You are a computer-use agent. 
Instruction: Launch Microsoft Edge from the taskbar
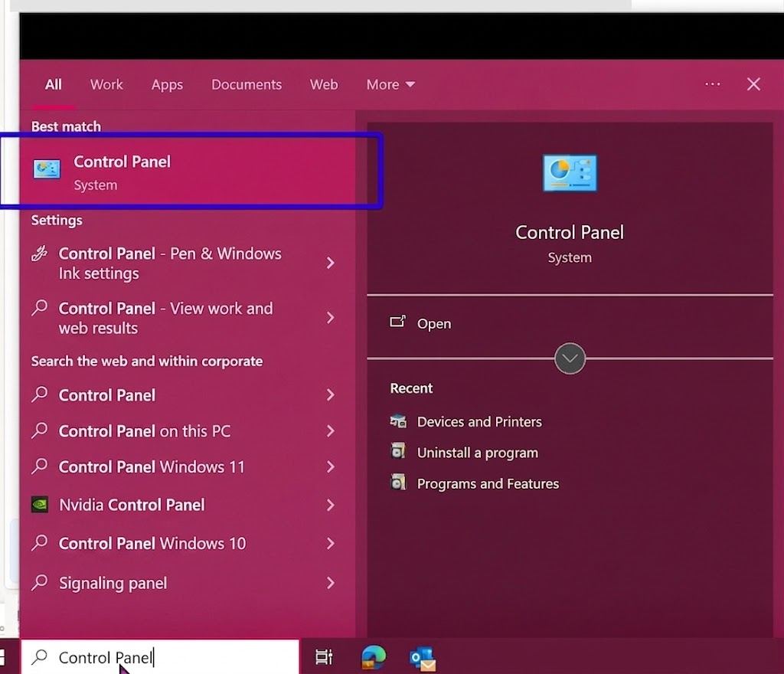coord(374,657)
